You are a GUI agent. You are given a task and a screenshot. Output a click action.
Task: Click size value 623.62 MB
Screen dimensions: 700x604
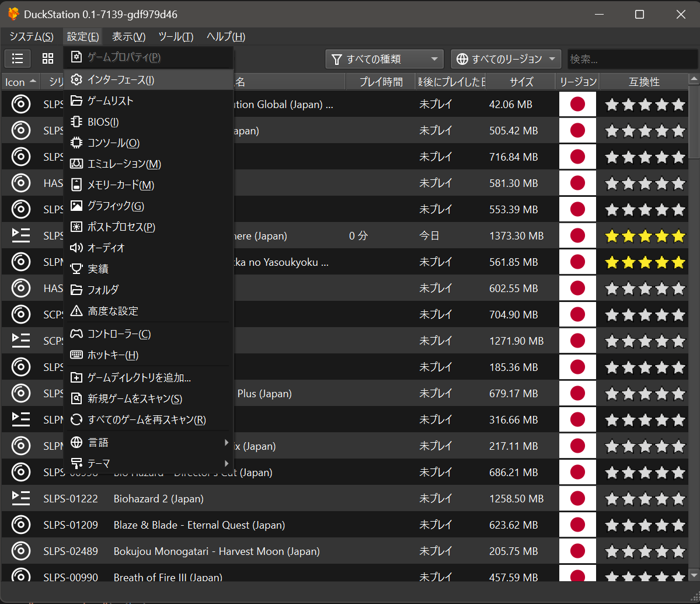pos(513,525)
